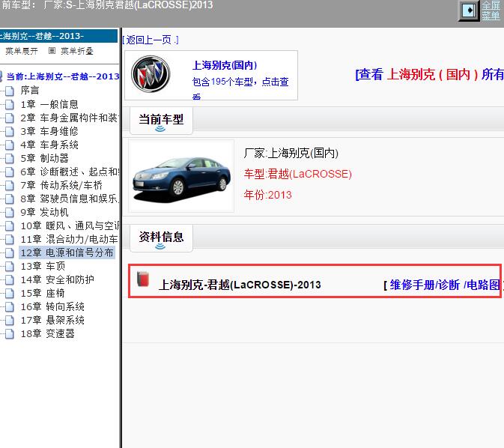Click 车型:君越(LaCROSSE) text

[x=297, y=174]
